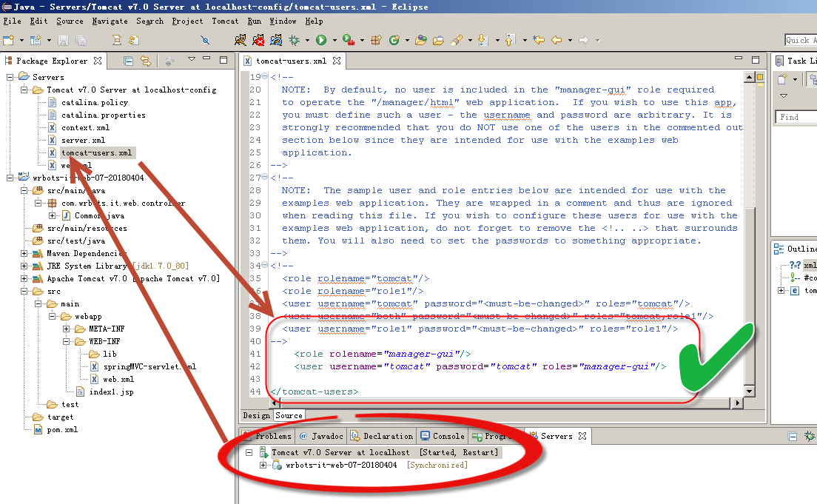Minimize the Package Explorer view
The height and width of the screenshot is (504, 817).
pyautogui.click(x=207, y=58)
